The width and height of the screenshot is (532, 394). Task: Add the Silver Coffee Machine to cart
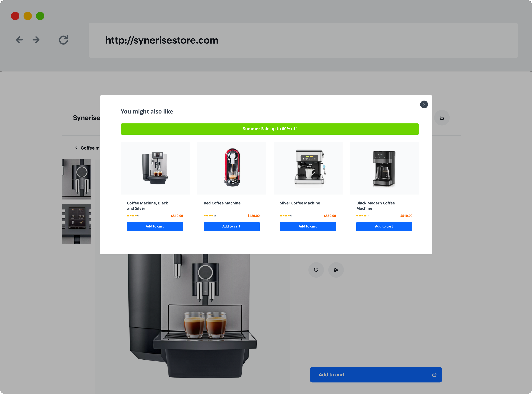click(308, 226)
